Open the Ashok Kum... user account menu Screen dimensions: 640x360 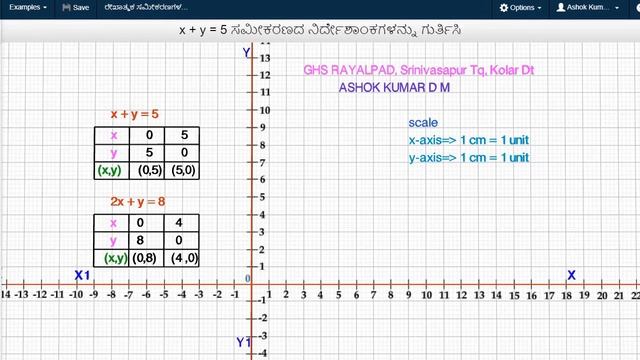coord(588,7)
